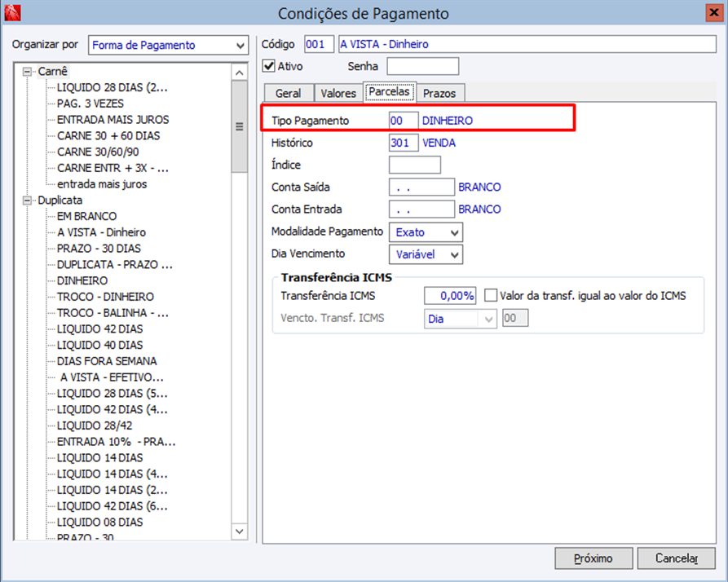
Task: Select tree item PAG. 3 VEZES
Action: [90, 104]
